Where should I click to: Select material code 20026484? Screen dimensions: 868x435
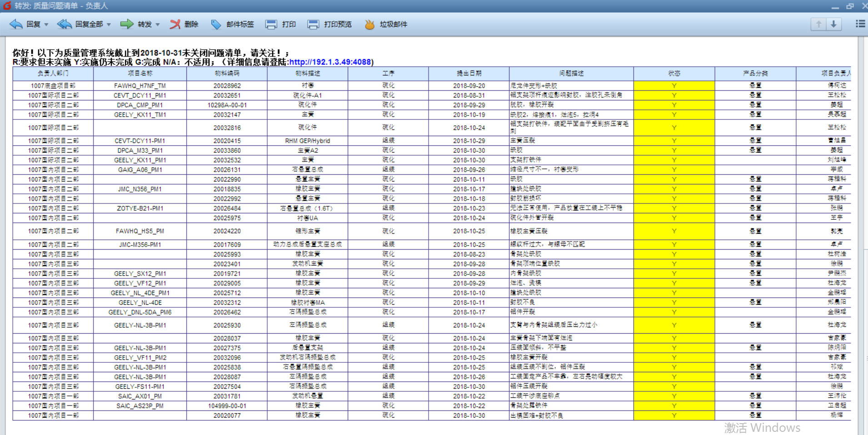[227, 208]
